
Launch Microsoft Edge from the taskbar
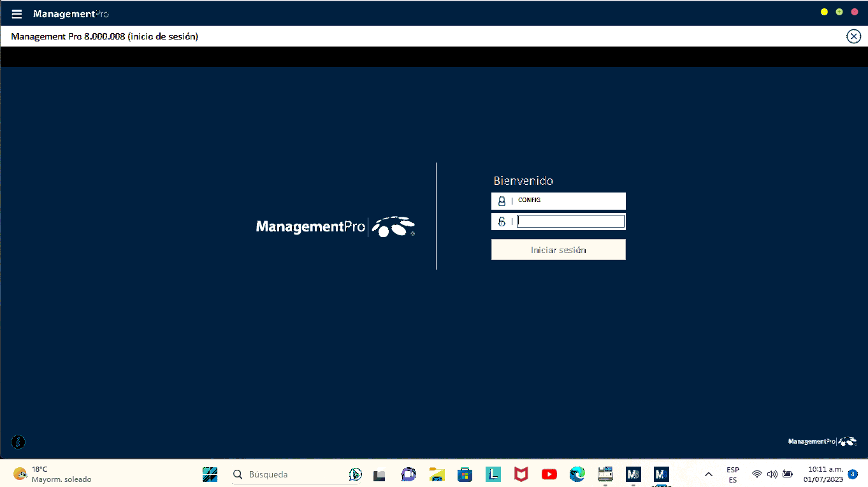tap(577, 474)
